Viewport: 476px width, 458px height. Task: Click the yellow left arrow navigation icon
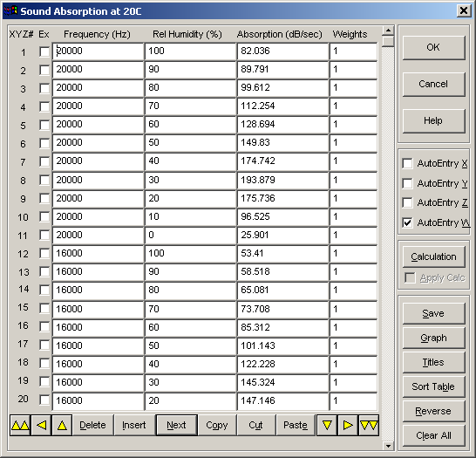pos(41,425)
